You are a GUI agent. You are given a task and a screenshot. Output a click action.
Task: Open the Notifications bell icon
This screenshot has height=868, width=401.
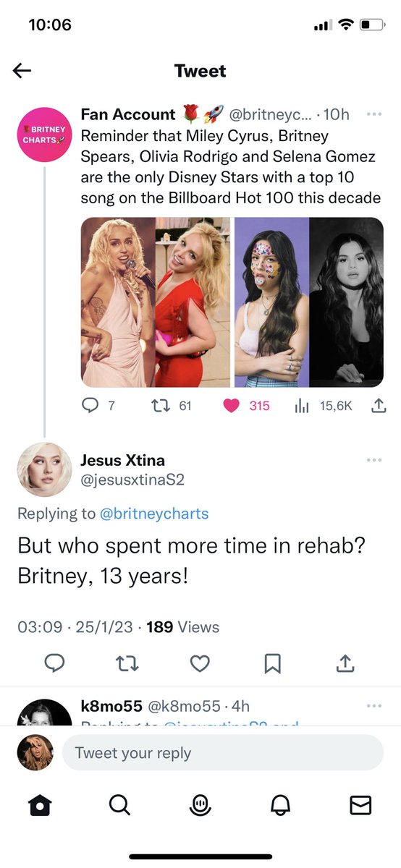pos(280,804)
